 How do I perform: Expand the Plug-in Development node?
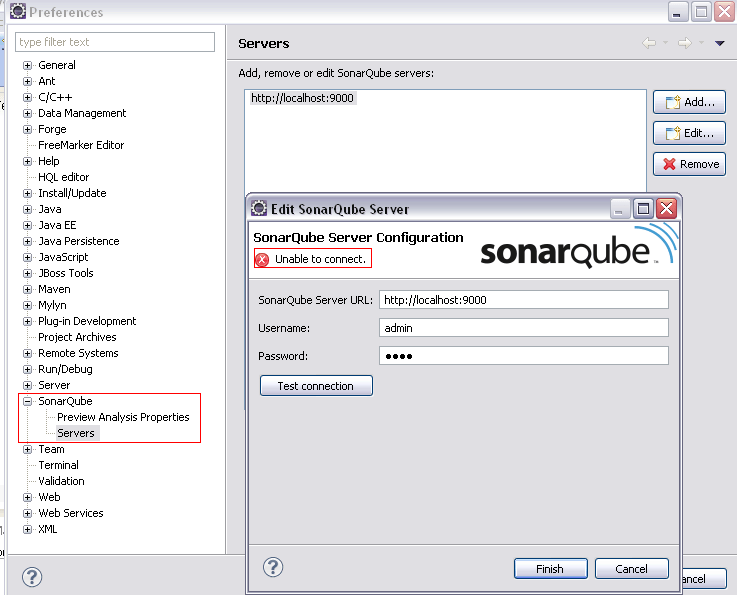27,321
